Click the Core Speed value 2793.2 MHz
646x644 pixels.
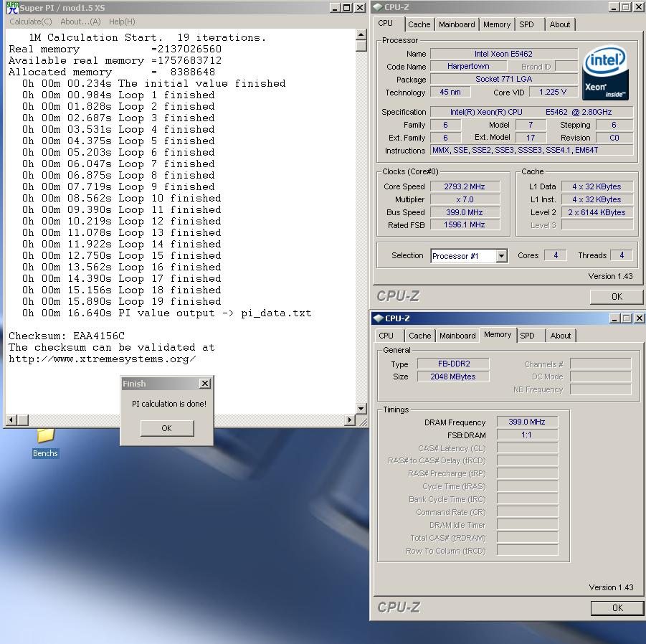[465, 186]
